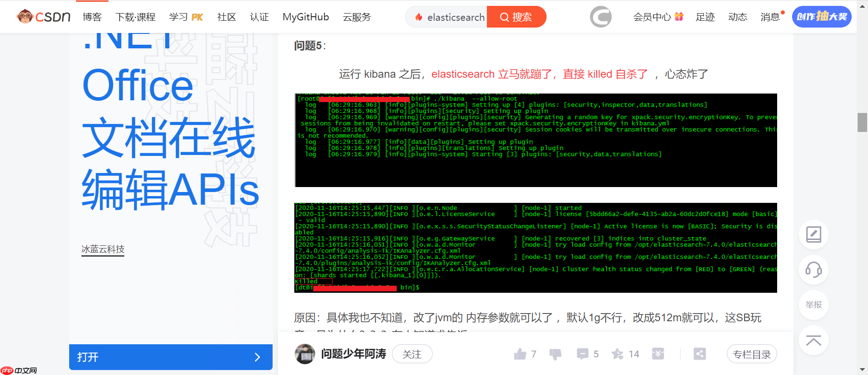Viewport: 868px width, 375px height.
Task: Return to top with arrow icon
Action: point(814,340)
